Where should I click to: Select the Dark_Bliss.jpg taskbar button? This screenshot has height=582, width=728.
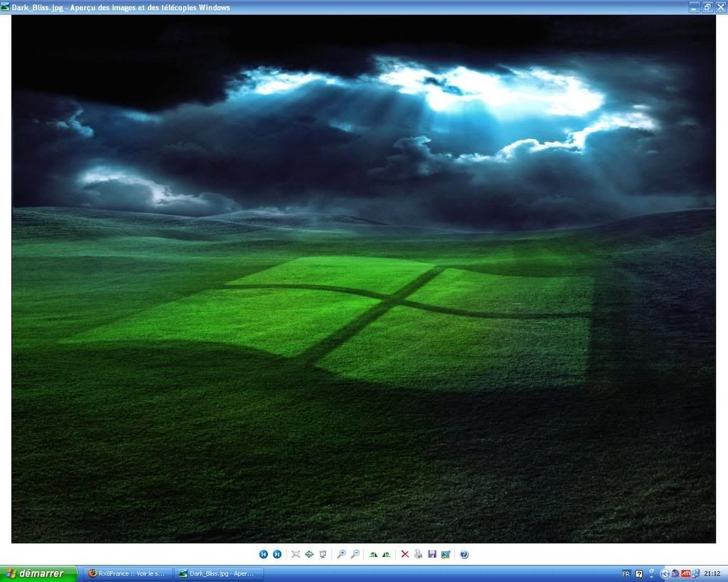pyautogui.click(x=220, y=573)
